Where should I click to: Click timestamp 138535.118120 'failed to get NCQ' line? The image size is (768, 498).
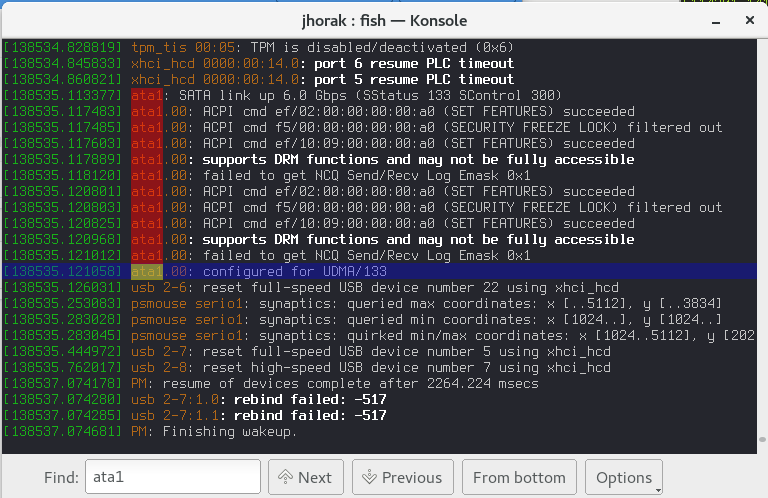pyautogui.click(x=267, y=175)
